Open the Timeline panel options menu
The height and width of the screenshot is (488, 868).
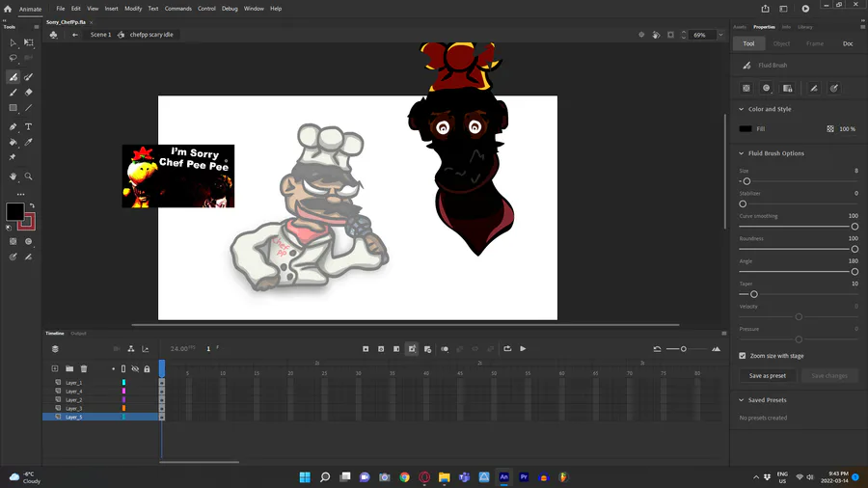pyautogui.click(x=723, y=333)
